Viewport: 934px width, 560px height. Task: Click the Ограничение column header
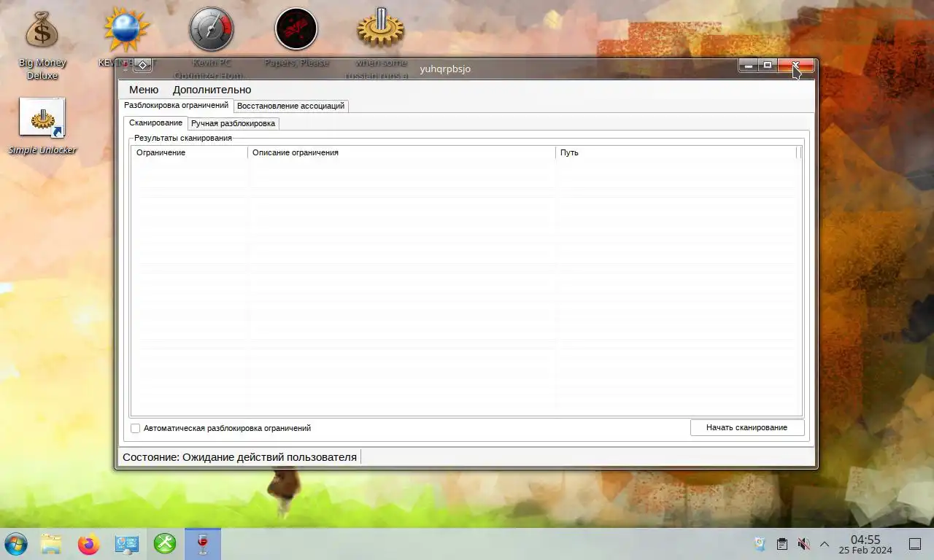point(189,152)
